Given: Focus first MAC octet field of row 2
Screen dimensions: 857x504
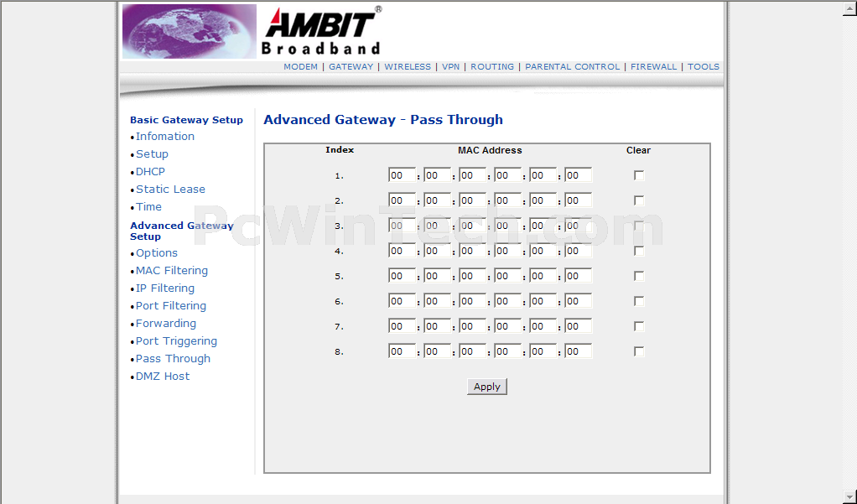Looking at the screenshot, I should pyautogui.click(x=402, y=200).
